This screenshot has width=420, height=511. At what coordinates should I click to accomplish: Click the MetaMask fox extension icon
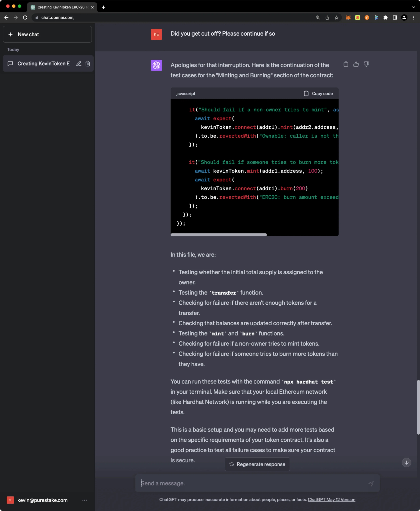(348, 18)
